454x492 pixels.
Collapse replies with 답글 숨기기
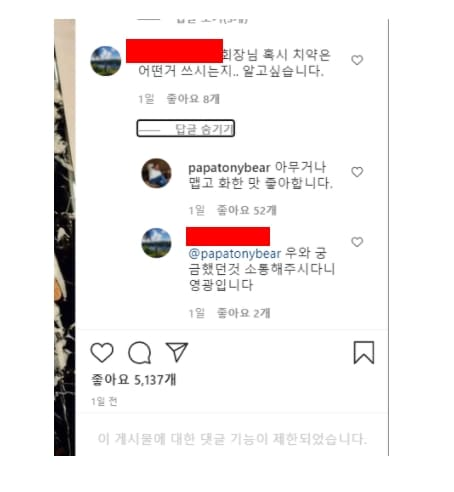pyautogui.click(x=186, y=128)
